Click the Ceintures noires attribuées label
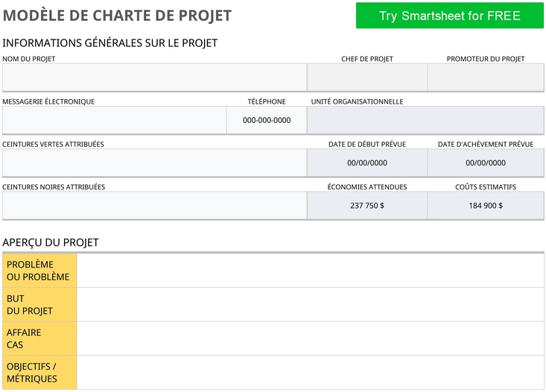546x392 pixels. click(54, 187)
